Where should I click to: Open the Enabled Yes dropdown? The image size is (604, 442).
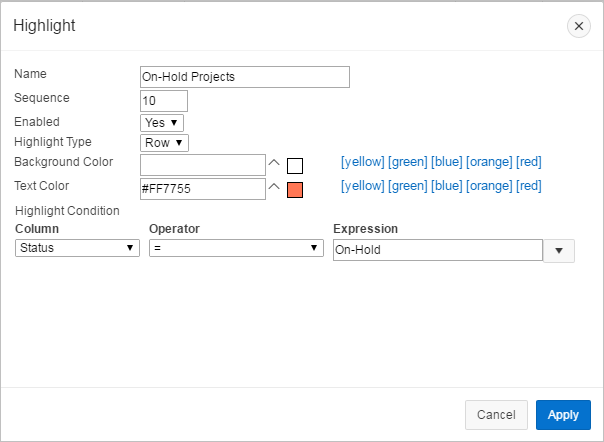tap(162, 122)
